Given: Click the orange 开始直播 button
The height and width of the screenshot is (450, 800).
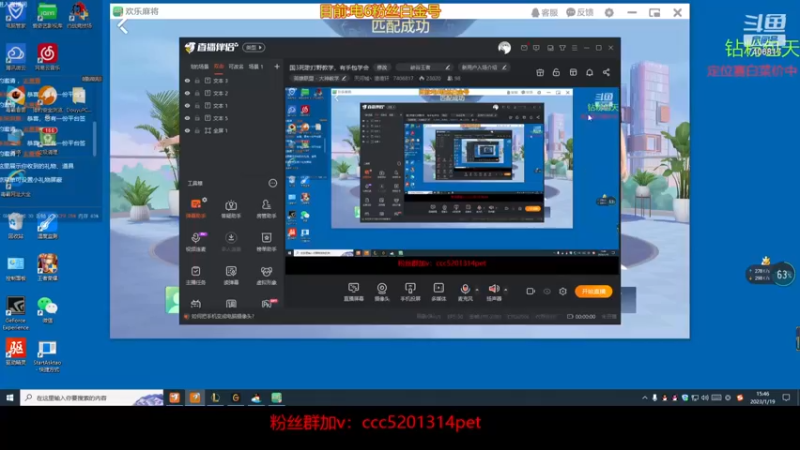Looking at the screenshot, I should click(593, 291).
